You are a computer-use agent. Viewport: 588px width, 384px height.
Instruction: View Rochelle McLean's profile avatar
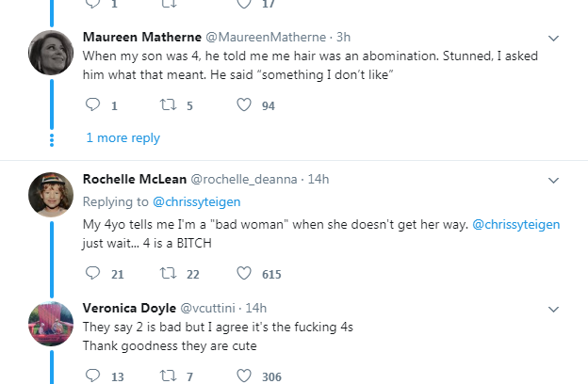point(51,195)
